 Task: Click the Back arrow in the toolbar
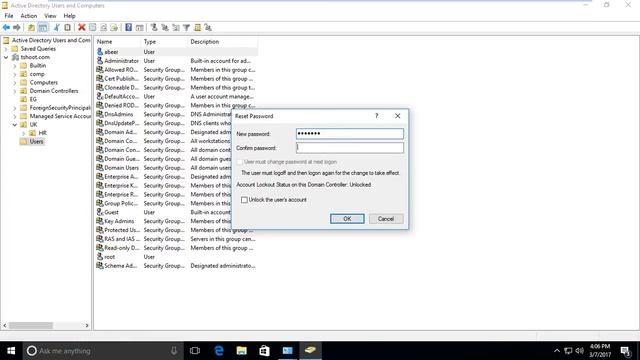pos(6,27)
